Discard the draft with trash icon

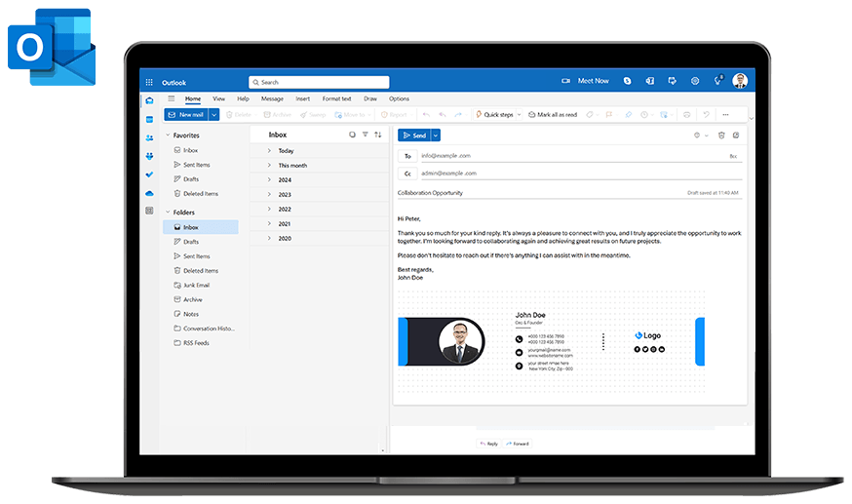pyautogui.click(x=721, y=136)
